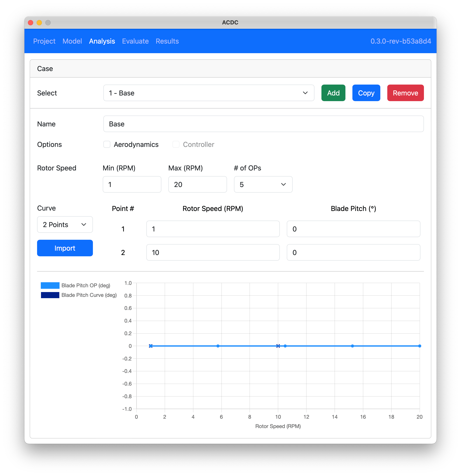The height and width of the screenshot is (476, 461).
Task: Expand the # of OPs dropdown
Action: 263,184
